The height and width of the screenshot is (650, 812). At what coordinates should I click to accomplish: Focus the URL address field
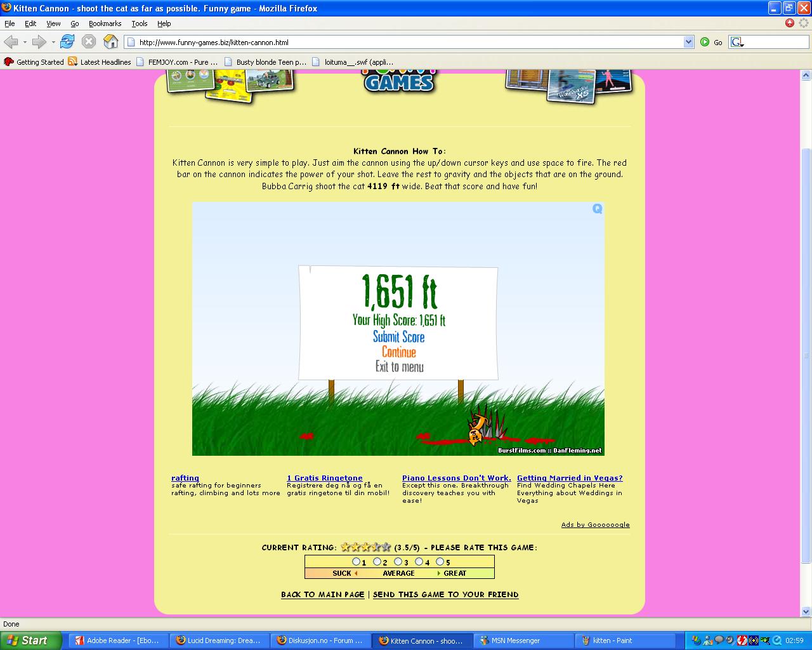410,43
